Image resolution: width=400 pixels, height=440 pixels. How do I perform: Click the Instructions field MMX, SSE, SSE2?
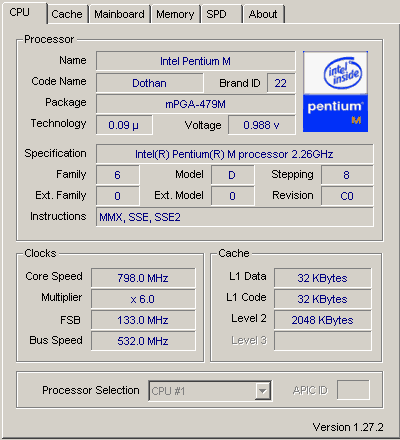(x=235, y=217)
